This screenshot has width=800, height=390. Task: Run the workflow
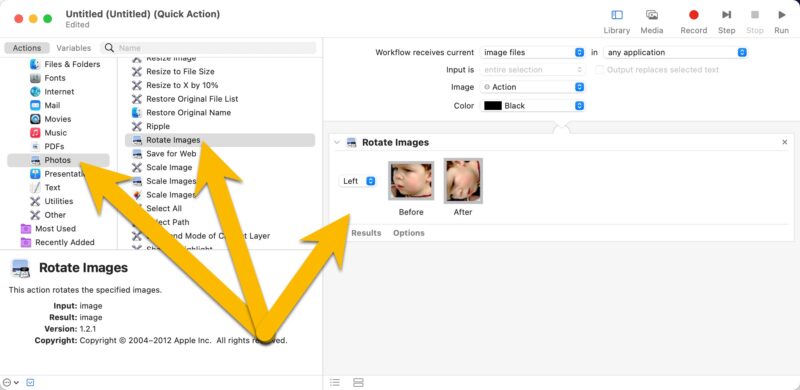tap(782, 15)
